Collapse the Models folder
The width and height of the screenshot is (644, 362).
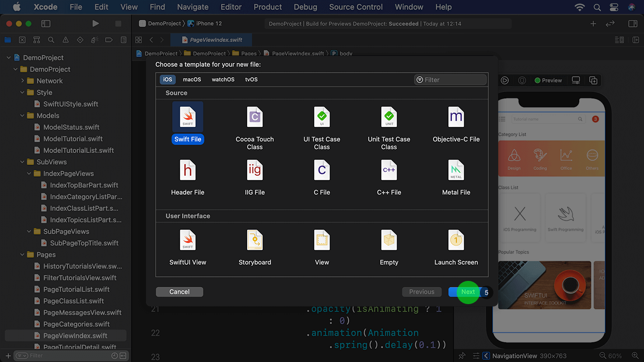coord(22,115)
